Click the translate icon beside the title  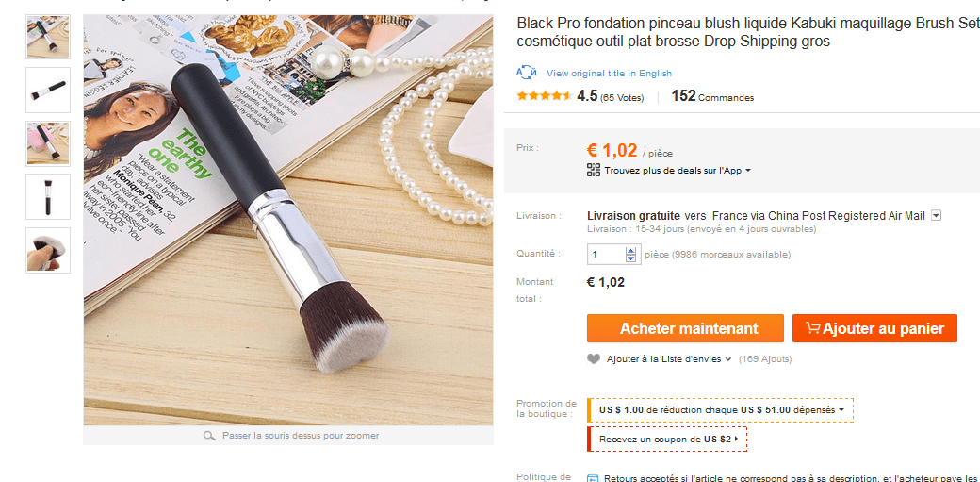pyautogui.click(x=526, y=73)
